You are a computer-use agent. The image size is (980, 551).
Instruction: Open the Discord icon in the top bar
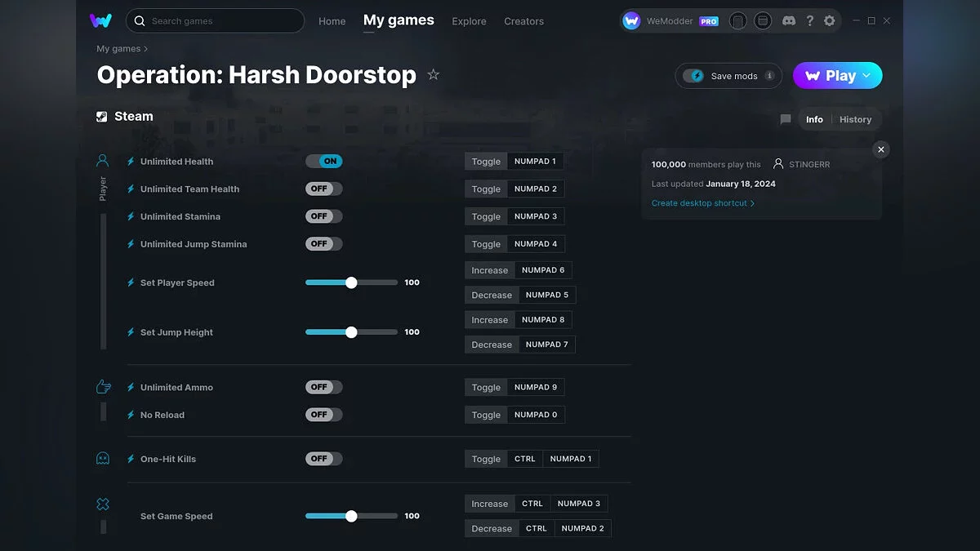789,20
